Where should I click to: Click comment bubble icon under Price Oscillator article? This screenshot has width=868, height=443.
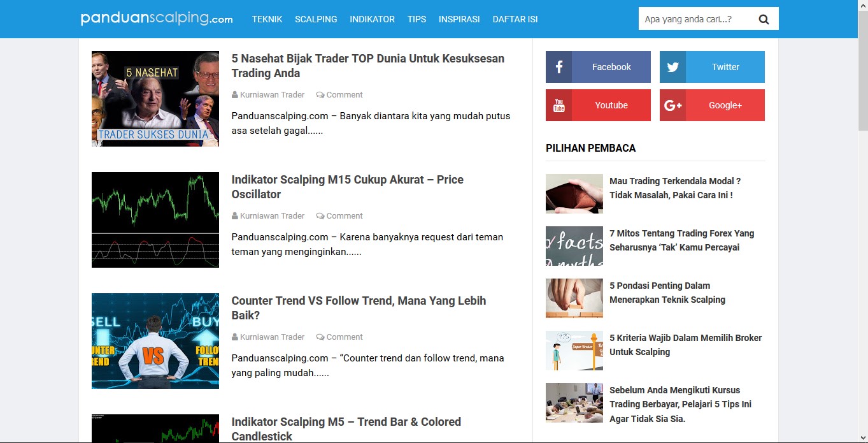(x=320, y=216)
